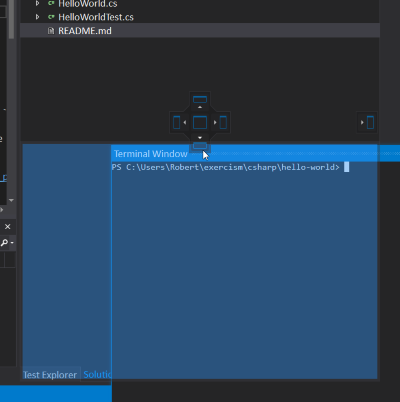Dock Terminal Window to the bottom guide
Screen dimensions: 400x402
(200, 143)
